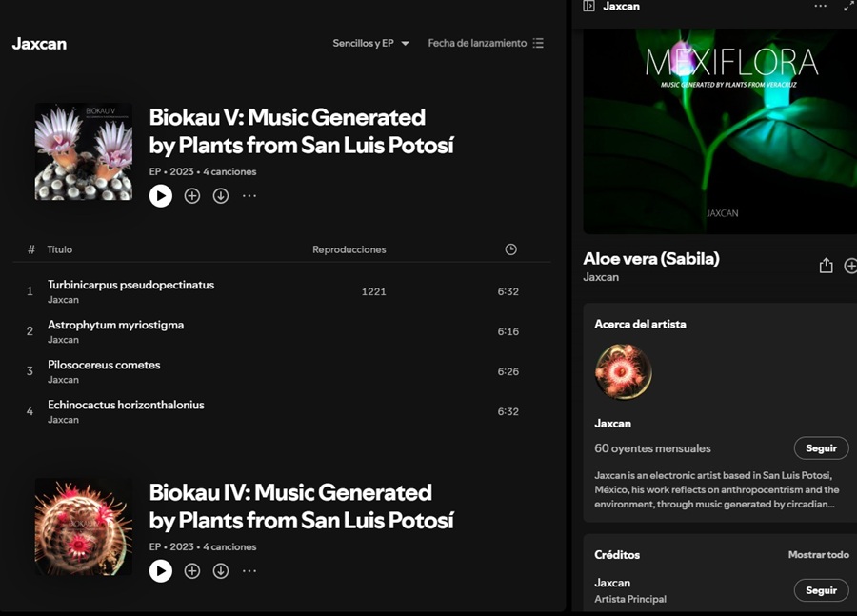Image resolution: width=857 pixels, height=616 pixels.
Task: Collapse the Now Playing side panel
Action: (x=588, y=6)
